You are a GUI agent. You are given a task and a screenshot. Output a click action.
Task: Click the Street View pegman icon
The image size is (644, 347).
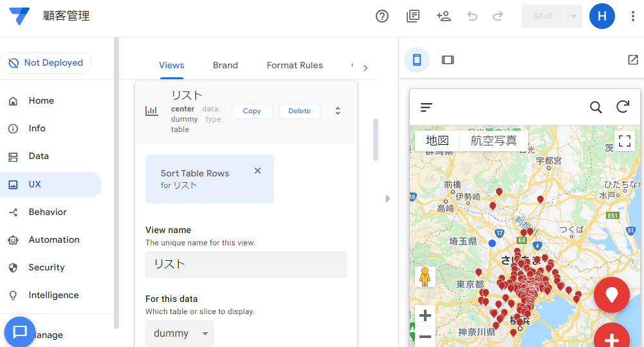click(425, 277)
